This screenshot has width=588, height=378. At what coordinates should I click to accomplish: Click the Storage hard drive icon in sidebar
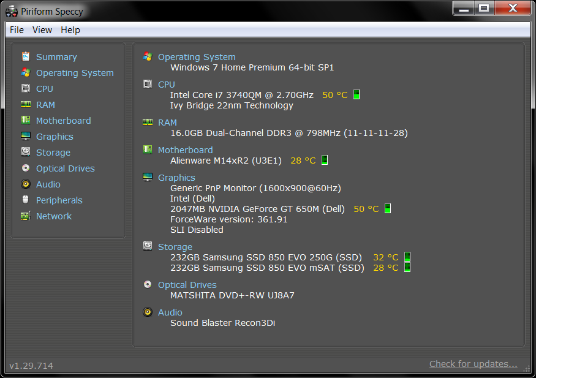pyautogui.click(x=26, y=152)
